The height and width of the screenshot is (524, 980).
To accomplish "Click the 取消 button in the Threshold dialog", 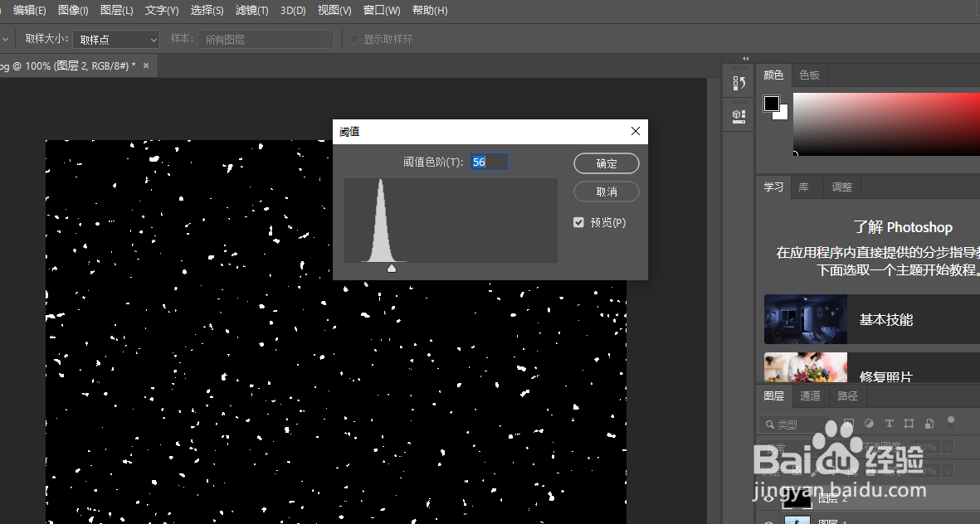I will click(606, 192).
